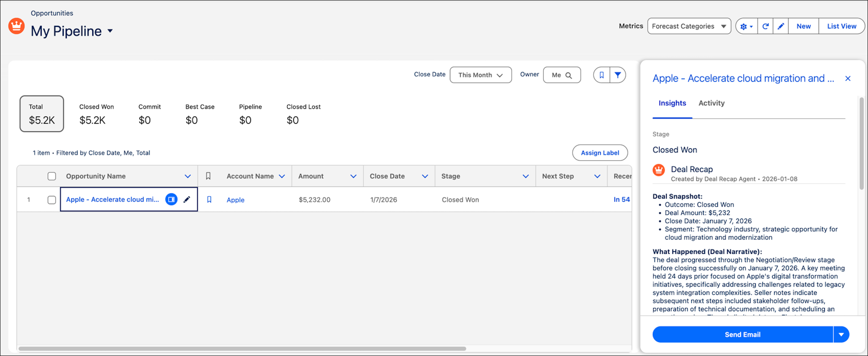Open the Send Email dropdown arrow
868x356 pixels.
841,334
